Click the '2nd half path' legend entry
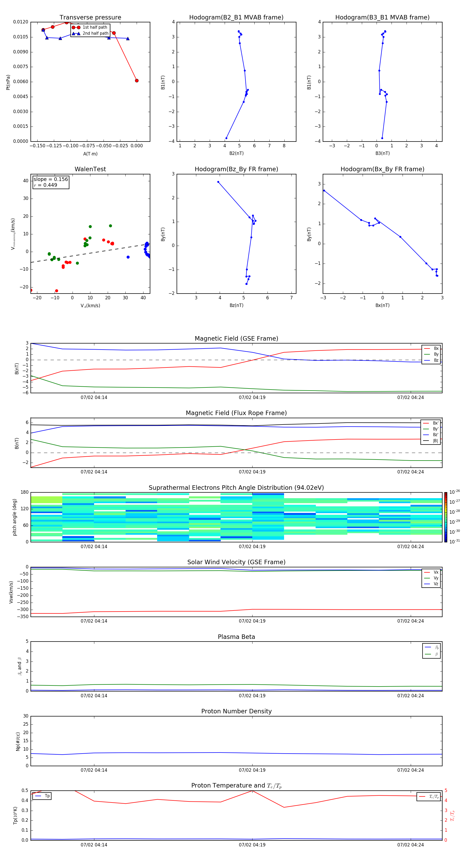This screenshot has height=868, width=473. 91,33
